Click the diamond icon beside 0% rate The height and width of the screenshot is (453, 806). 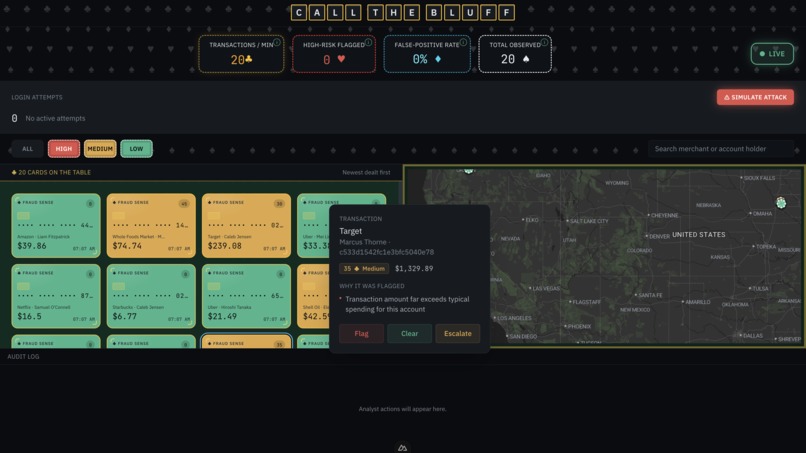coord(438,59)
